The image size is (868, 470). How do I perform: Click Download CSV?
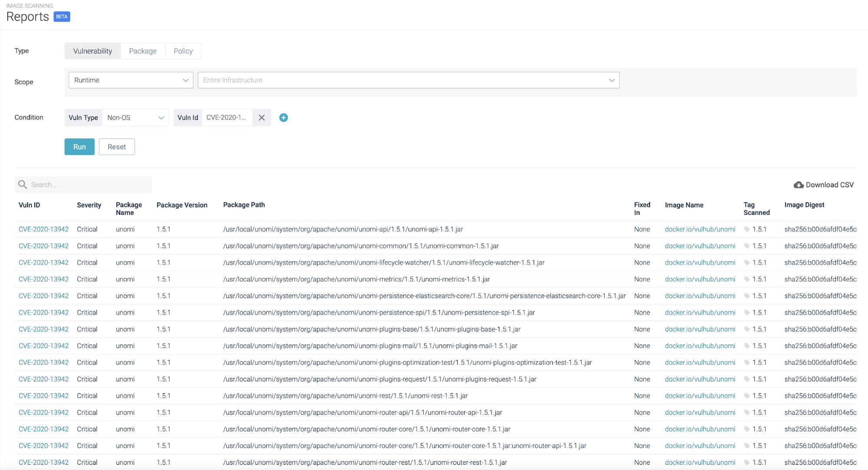coord(824,185)
